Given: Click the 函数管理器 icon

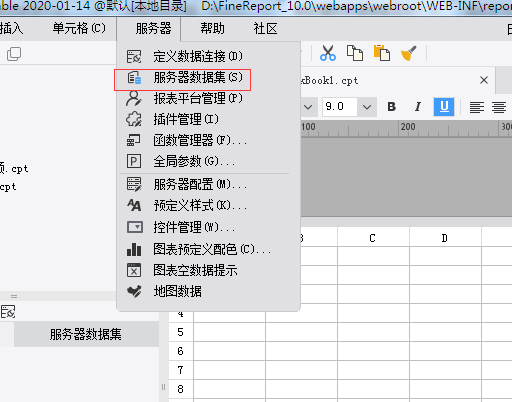Looking at the screenshot, I should [x=134, y=140].
